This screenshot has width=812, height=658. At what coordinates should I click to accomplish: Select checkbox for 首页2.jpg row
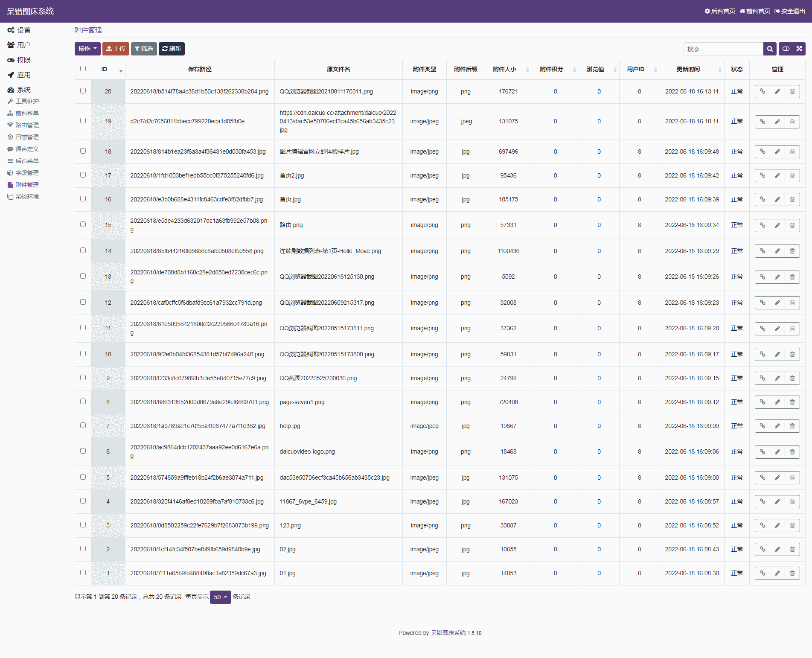[83, 175]
